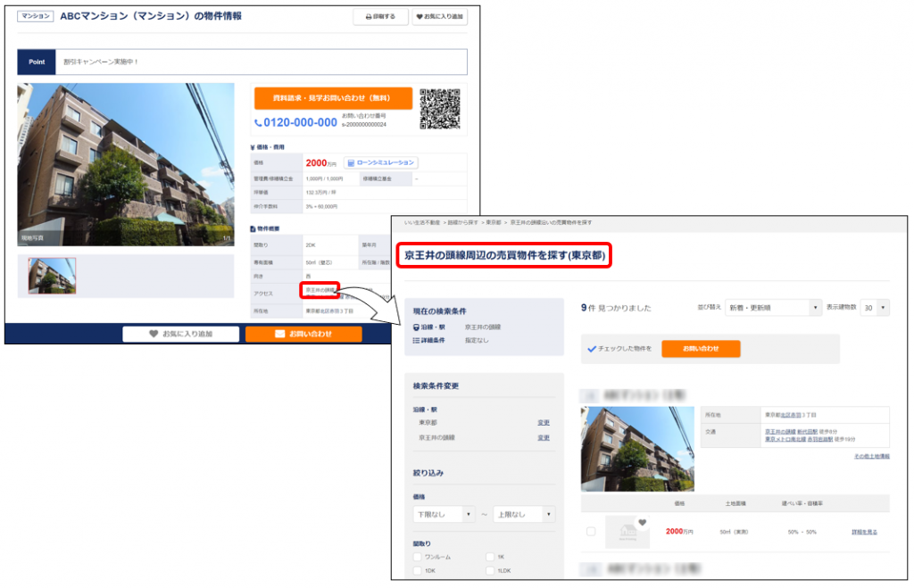
Task: Tick the checkbox beside the 2000万円 listing
Action: pyautogui.click(x=591, y=532)
